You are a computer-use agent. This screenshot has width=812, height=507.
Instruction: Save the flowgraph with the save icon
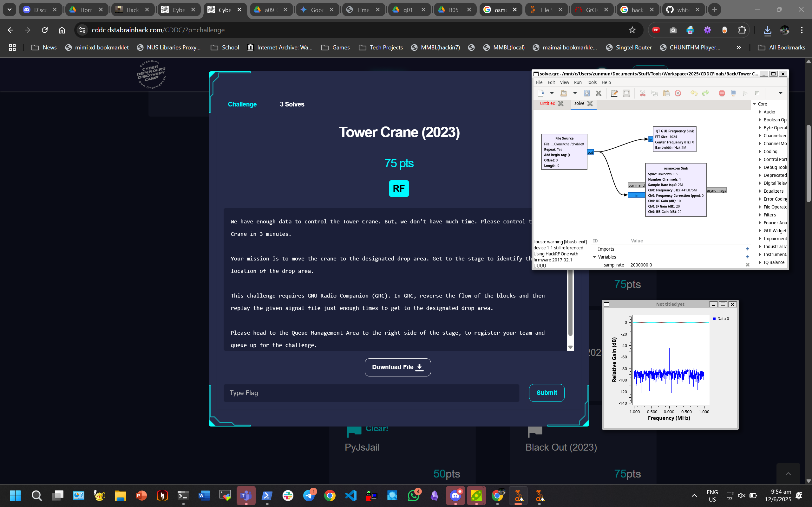click(586, 93)
